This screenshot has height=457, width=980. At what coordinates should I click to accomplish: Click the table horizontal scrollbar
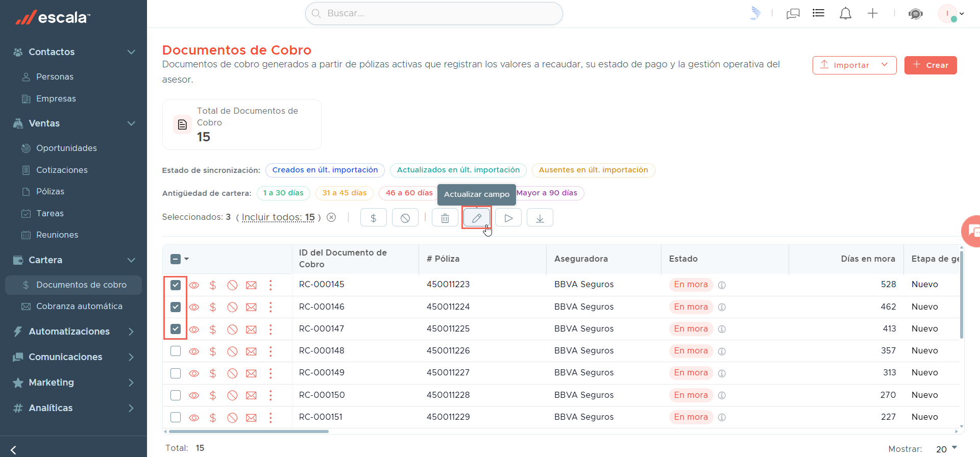pyautogui.click(x=249, y=431)
